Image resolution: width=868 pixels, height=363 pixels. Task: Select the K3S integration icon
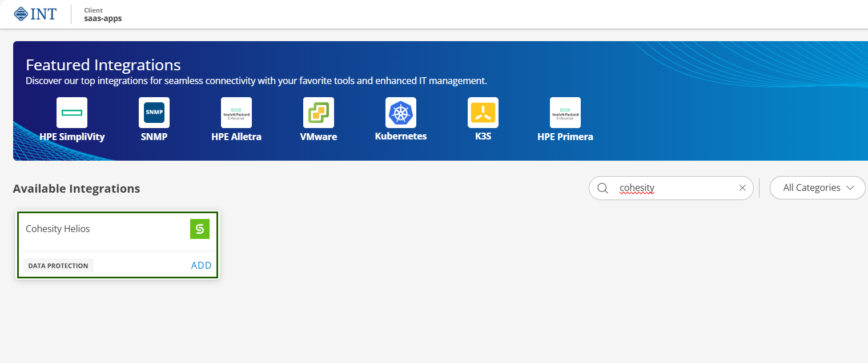(x=483, y=113)
